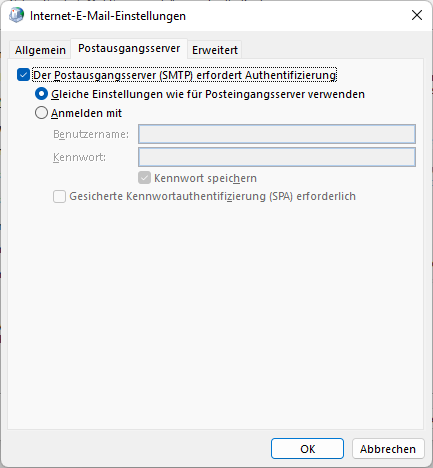Cancel with the Abbrechen button
Image resolution: width=433 pixels, height=468 pixels.
pos(388,449)
